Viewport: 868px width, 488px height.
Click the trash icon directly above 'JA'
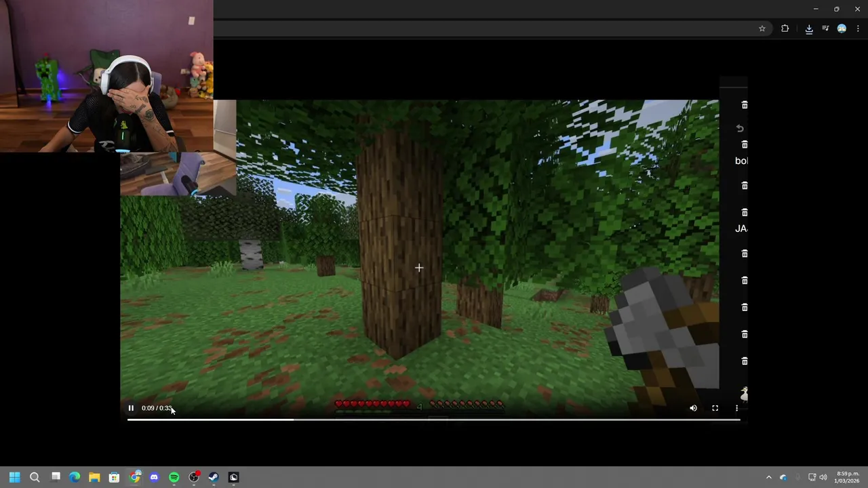pos(745,212)
